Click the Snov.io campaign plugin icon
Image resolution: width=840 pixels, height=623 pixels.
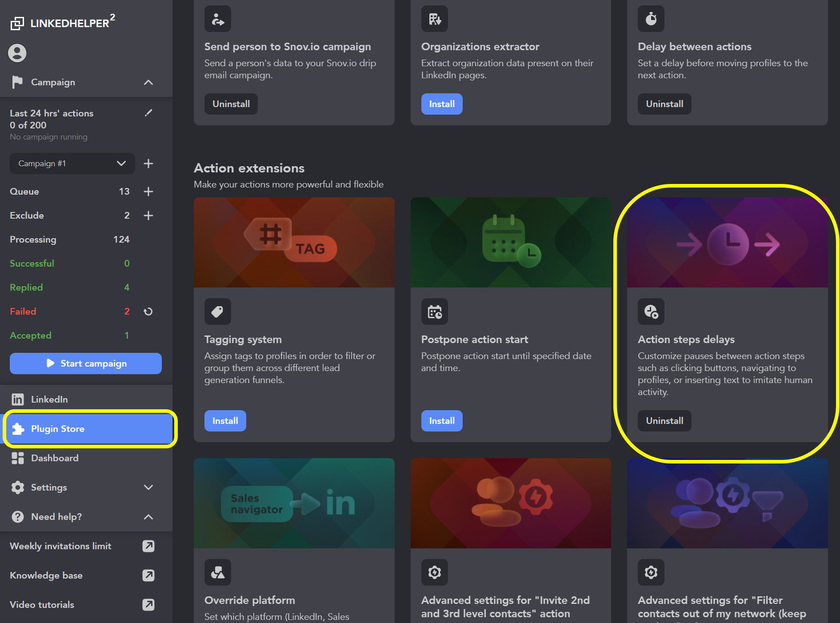[x=218, y=19]
